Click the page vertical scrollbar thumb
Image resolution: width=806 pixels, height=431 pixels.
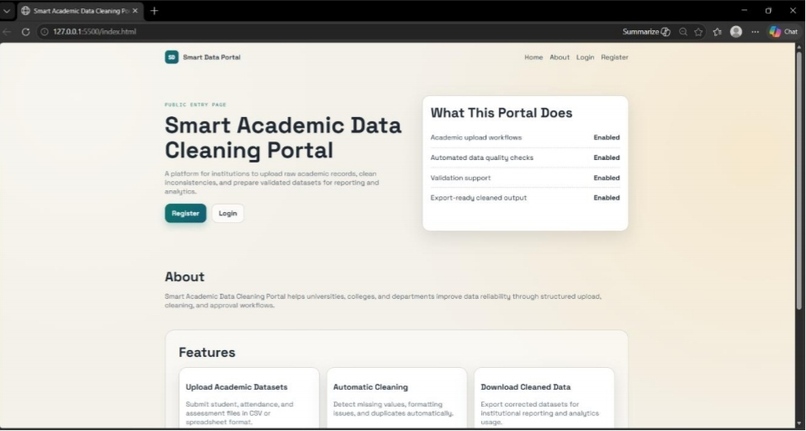coord(799,180)
